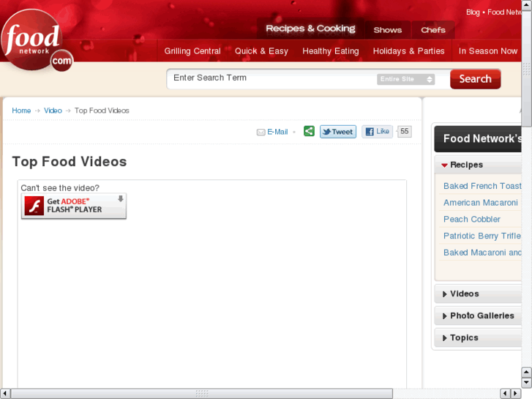Click the Tweet button
The height and width of the screenshot is (399, 532).
tap(338, 132)
